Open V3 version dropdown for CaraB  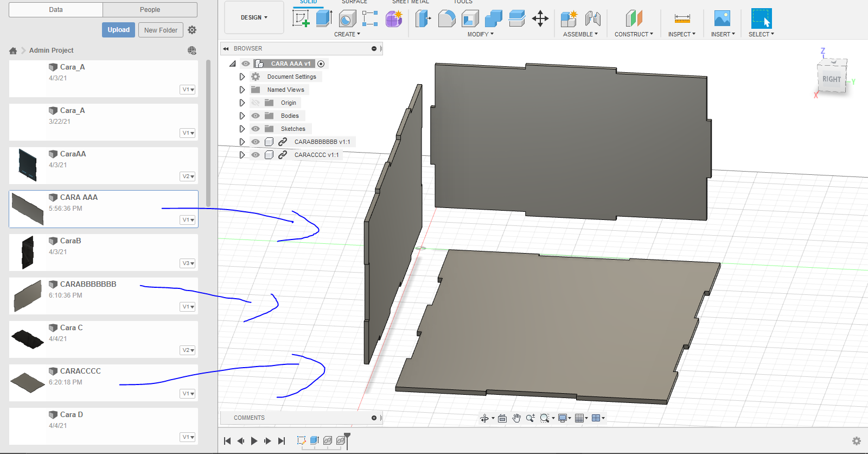click(x=188, y=263)
